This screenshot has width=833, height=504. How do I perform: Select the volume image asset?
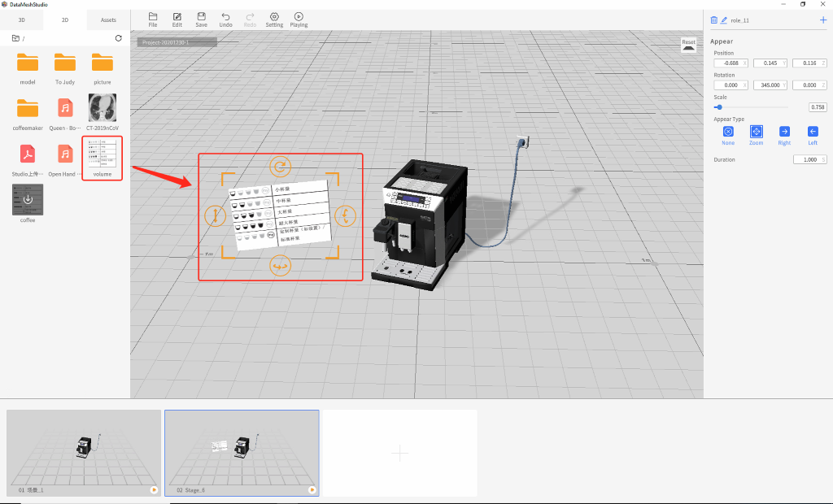coord(102,158)
